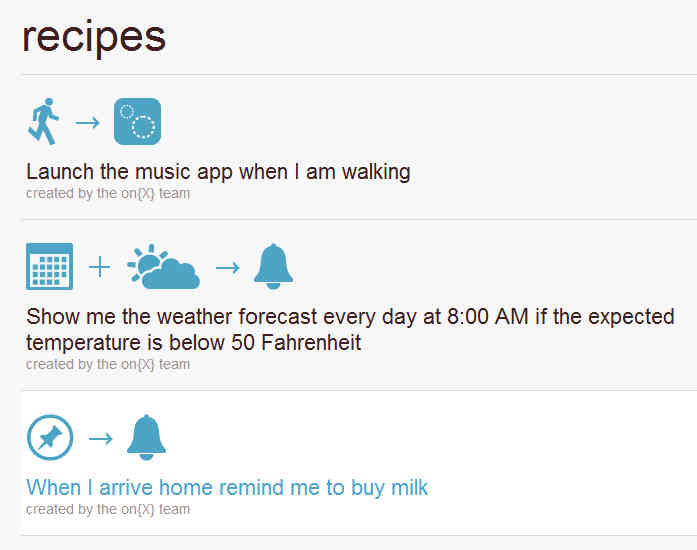Screen dimensions: 697x550
Task: Open "When I arrive home remind me to buy milk"
Action: coord(227,488)
